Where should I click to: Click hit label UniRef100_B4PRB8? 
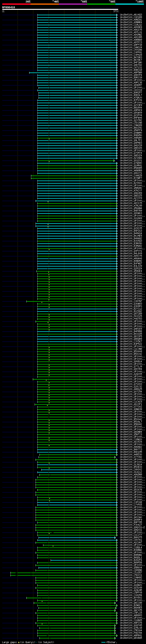(131, 331)
